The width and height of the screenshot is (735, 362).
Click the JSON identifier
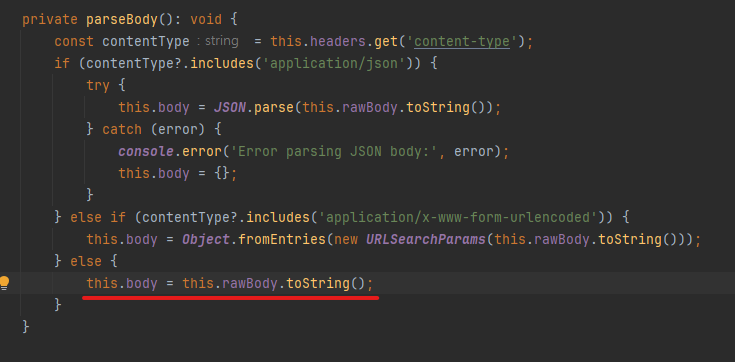tap(230, 107)
